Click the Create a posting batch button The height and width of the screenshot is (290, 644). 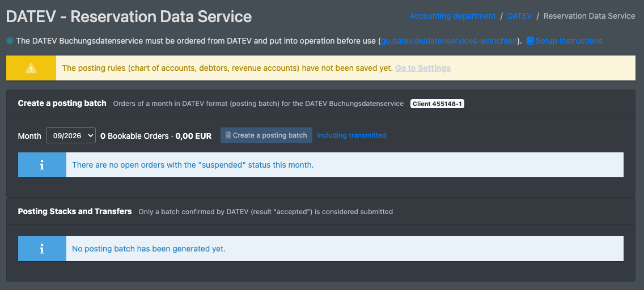(x=266, y=135)
